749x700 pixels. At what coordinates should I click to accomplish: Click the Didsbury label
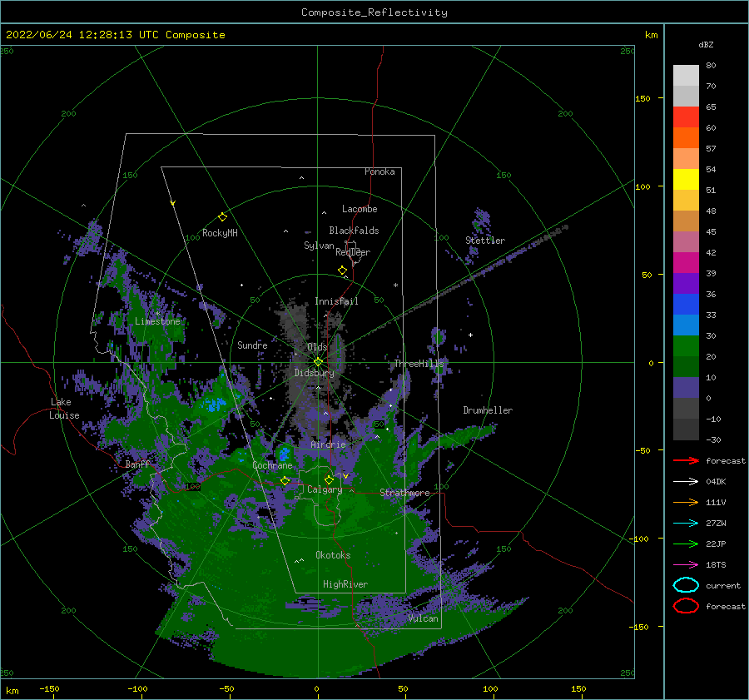coord(314,373)
